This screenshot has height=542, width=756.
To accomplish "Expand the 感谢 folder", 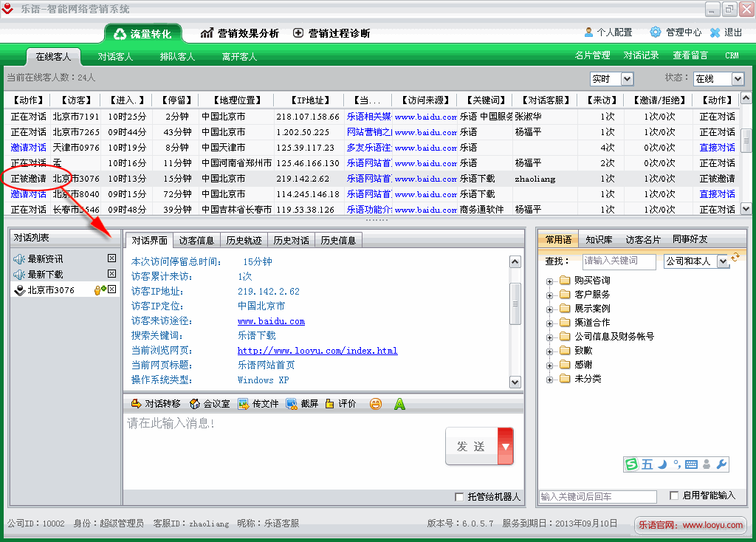I will pos(549,366).
